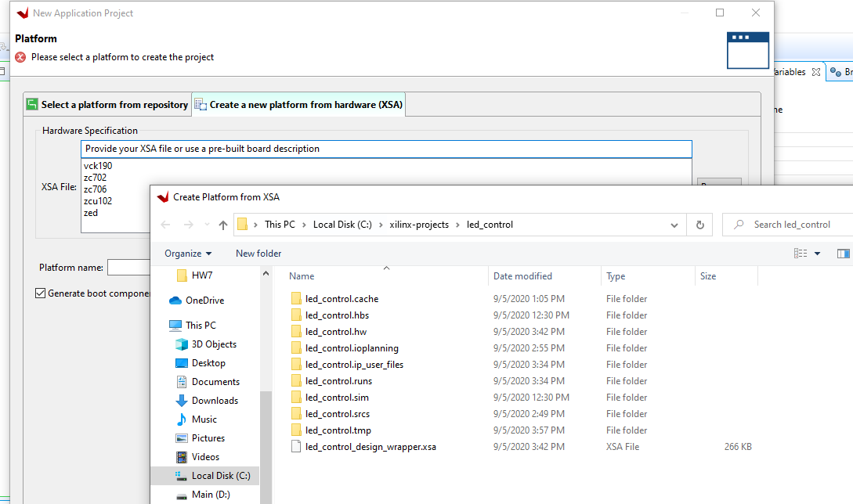Open recent locations dropdown chevron
Image resolution: width=853 pixels, height=504 pixels.
click(207, 225)
